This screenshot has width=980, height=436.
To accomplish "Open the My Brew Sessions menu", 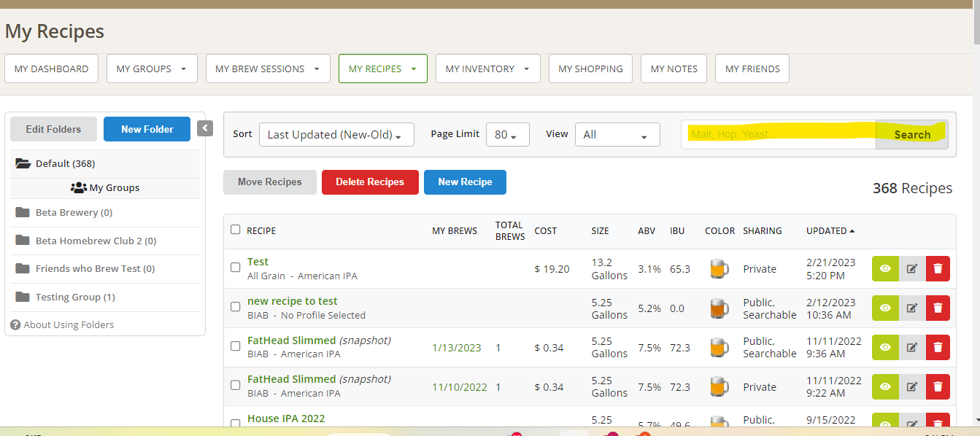I will point(267,69).
